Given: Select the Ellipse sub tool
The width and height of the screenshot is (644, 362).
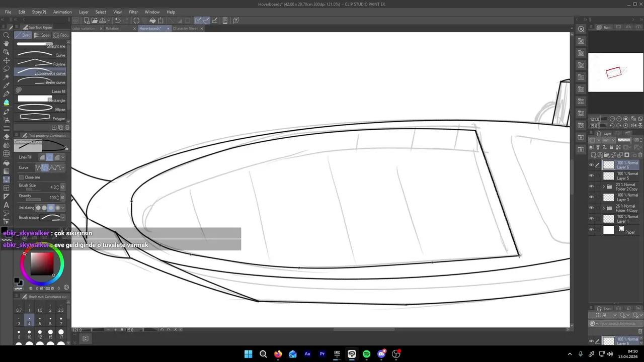Looking at the screenshot, I should 41,109.
